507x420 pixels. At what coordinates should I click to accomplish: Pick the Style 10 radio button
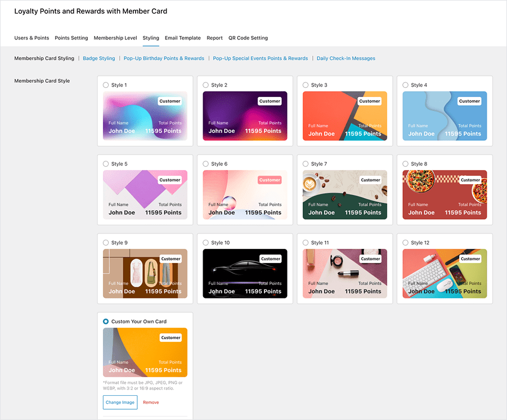[206, 243]
